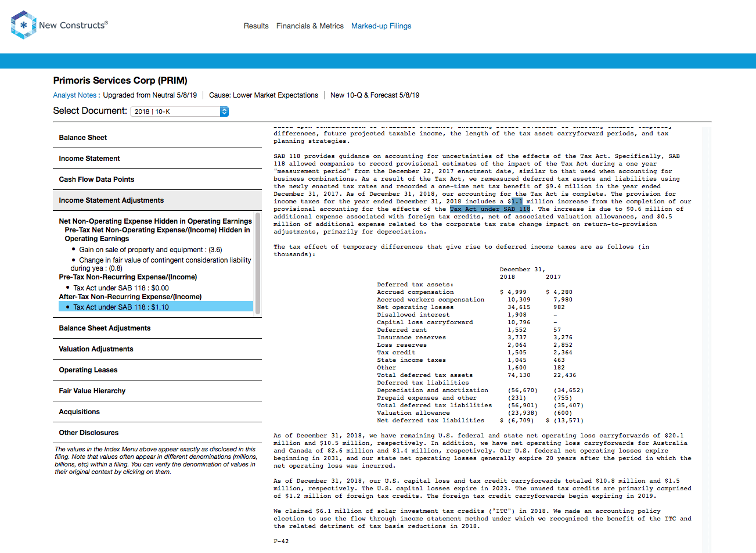Viewport: 756px width, 553px height.
Task: Click highlighted 'Tax Act under SAB 118' in filing
Action: click(x=490, y=209)
